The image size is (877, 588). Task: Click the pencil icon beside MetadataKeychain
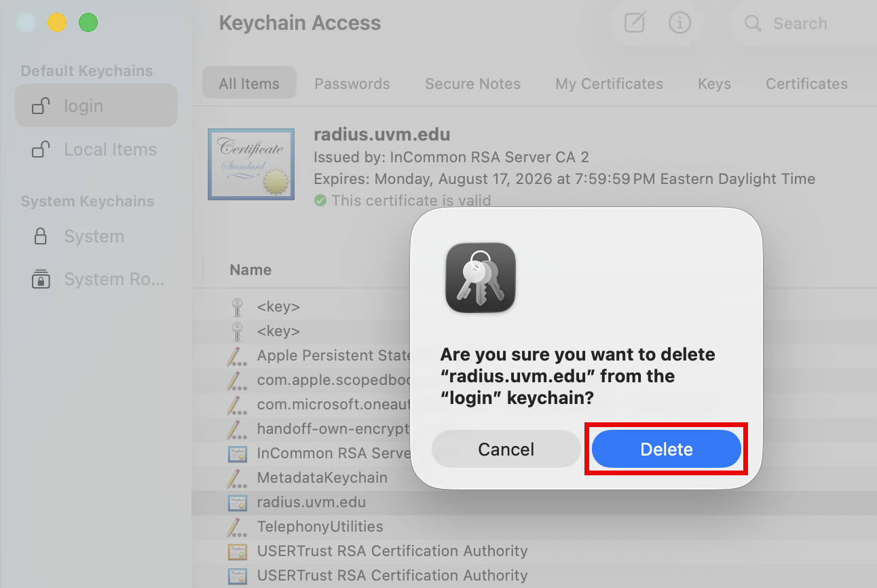coord(237,477)
